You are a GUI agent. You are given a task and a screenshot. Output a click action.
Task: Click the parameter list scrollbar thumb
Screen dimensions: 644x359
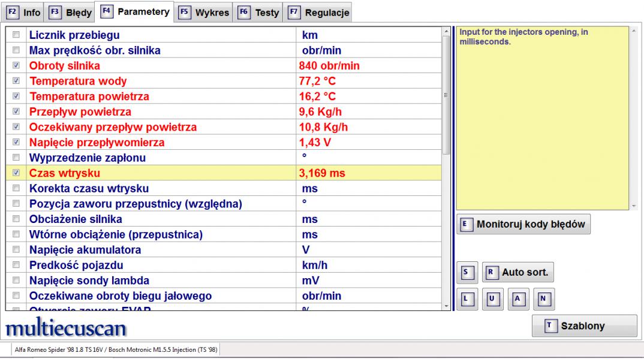click(447, 95)
